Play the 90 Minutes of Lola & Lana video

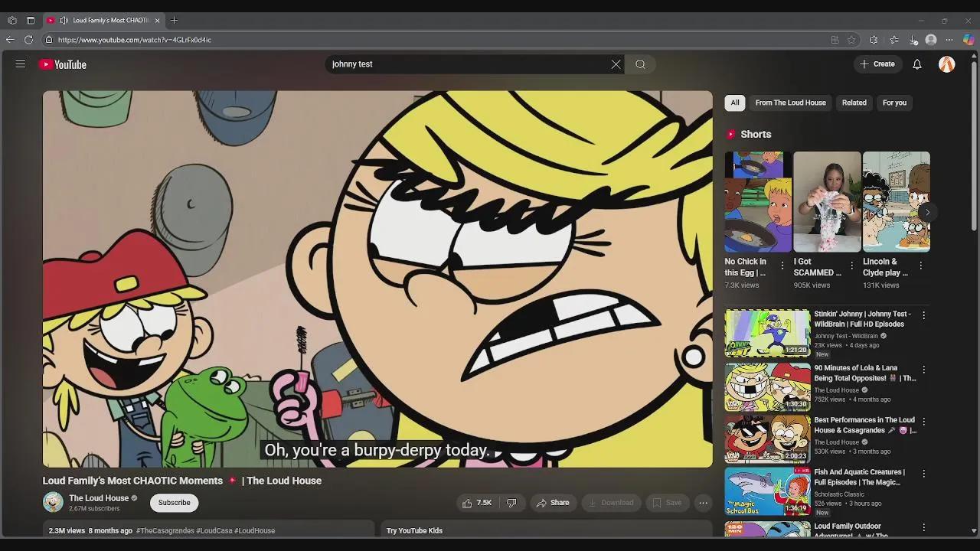click(767, 386)
